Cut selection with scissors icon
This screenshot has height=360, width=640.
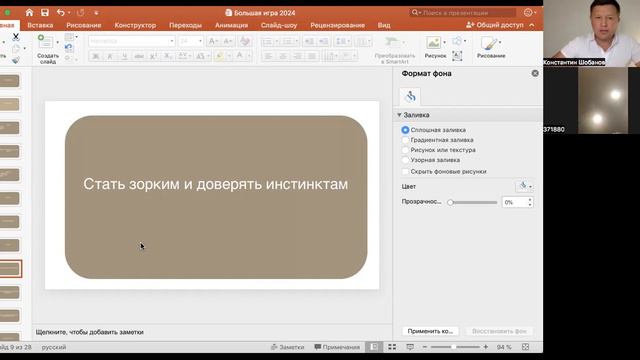(x=16, y=37)
